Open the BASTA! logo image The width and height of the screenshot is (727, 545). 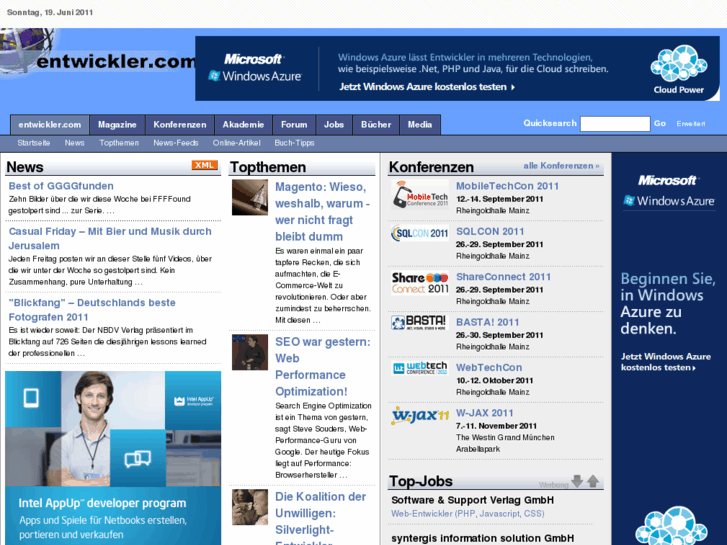click(x=420, y=322)
